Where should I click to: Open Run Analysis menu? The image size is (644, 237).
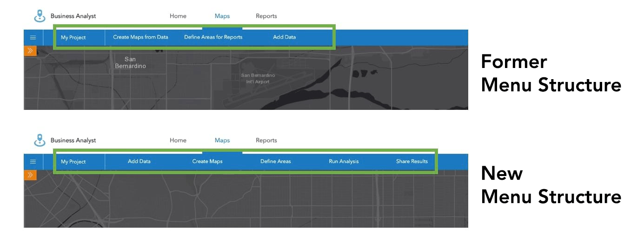(344, 161)
